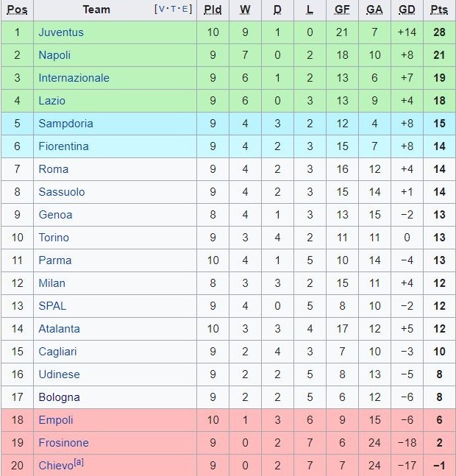Select the Sassuolo link
Image resolution: width=456 pixels, height=476 pixels.
(62, 192)
